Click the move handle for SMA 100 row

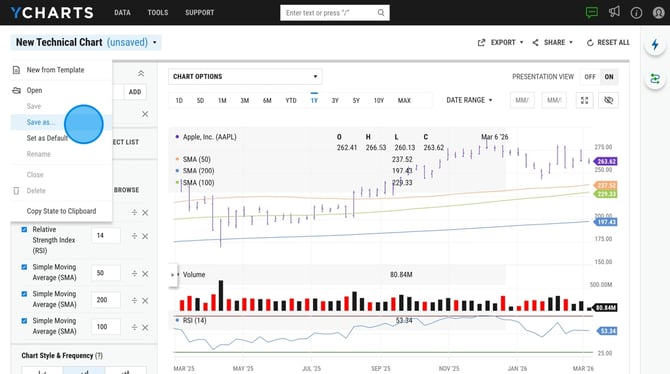point(134,327)
